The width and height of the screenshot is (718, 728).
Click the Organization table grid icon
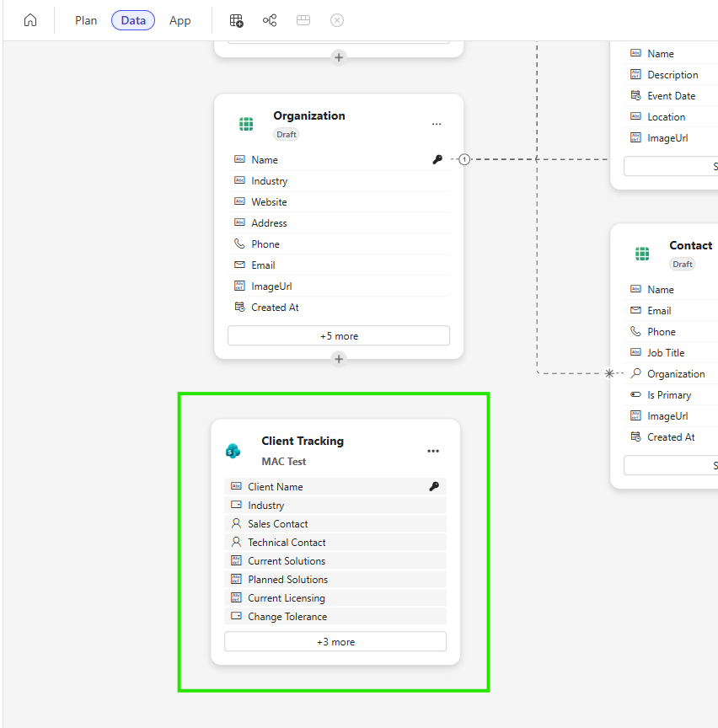pyautogui.click(x=246, y=124)
